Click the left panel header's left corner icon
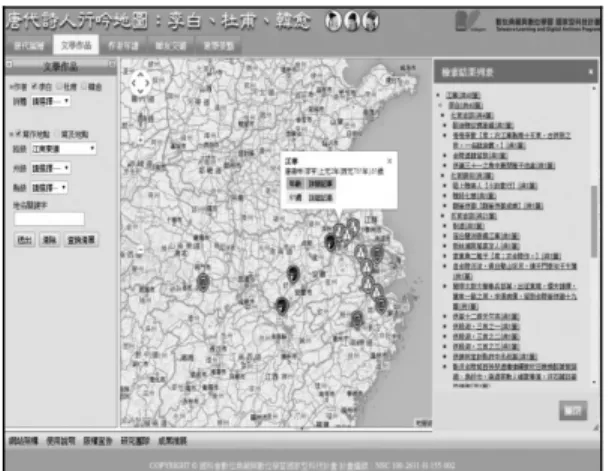 coord(9,64)
